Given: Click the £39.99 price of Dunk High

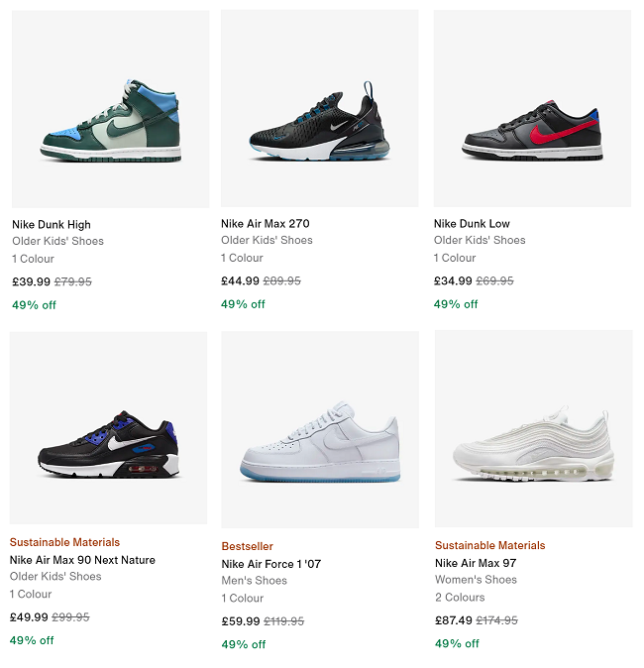Looking at the screenshot, I should click(x=31, y=281).
